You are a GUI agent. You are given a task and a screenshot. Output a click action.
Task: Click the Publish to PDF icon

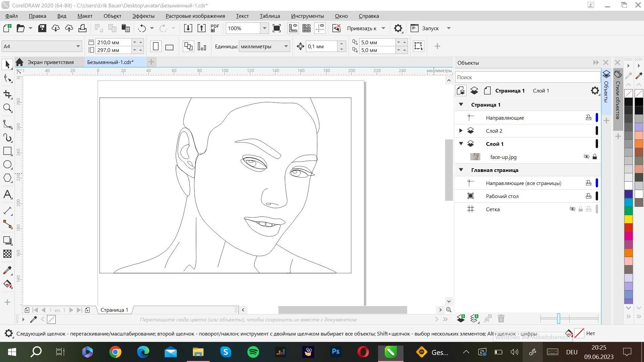click(x=215, y=28)
